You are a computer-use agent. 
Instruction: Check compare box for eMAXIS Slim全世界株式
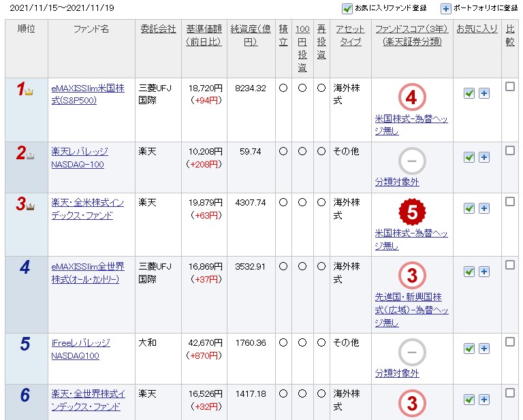click(x=509, y=265)
